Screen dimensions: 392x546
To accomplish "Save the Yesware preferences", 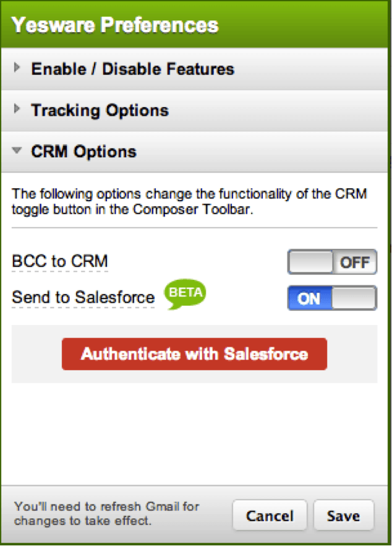I will coord(343,516).
